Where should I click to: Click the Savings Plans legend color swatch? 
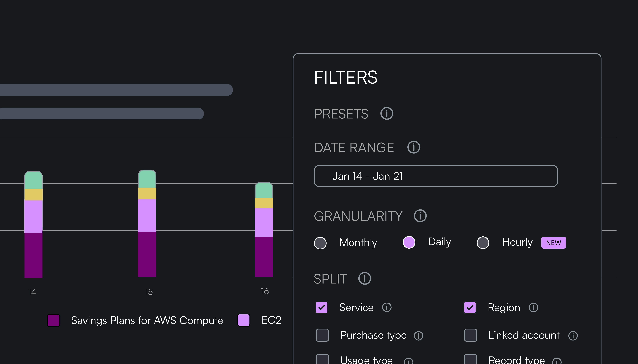(54, 321)
